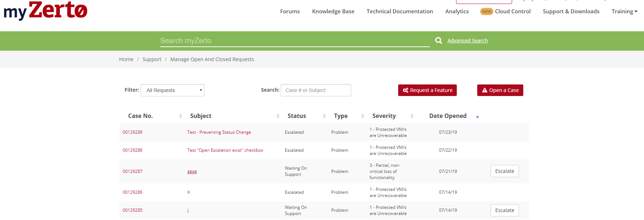Screen dimensions: 644x220
Task: Click the Problem type for case 00129287
Action: coord(340,171)
